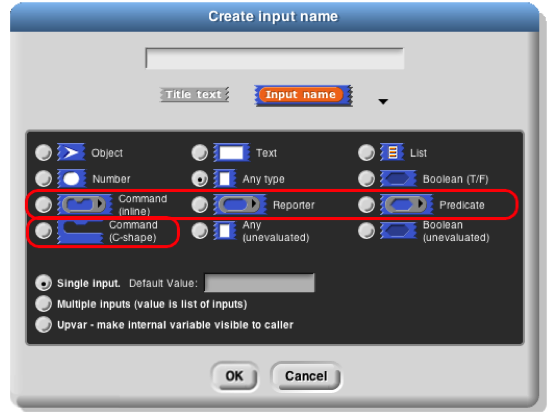Image resolution: width=549 pixels, height=414 pixels.
Task: Collapse the input type options arrow
Action: click(x=383, y=102)
